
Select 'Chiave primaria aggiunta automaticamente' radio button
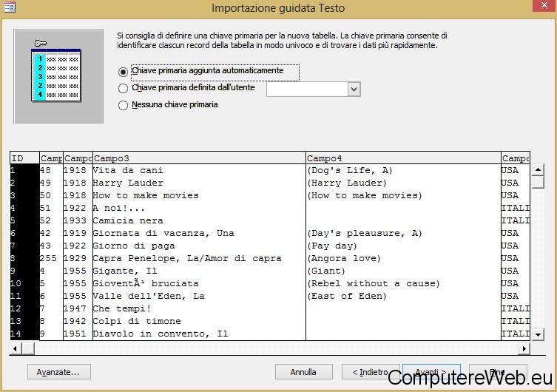(123, 72)
